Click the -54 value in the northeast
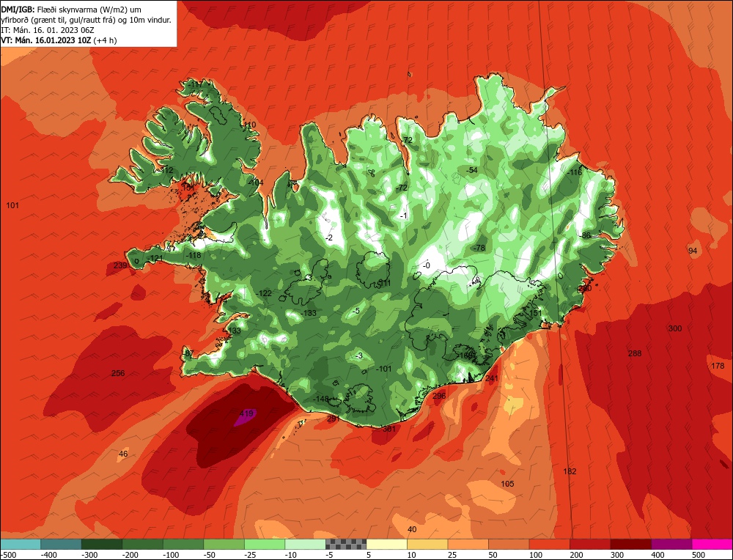 (x=471, y=170)
